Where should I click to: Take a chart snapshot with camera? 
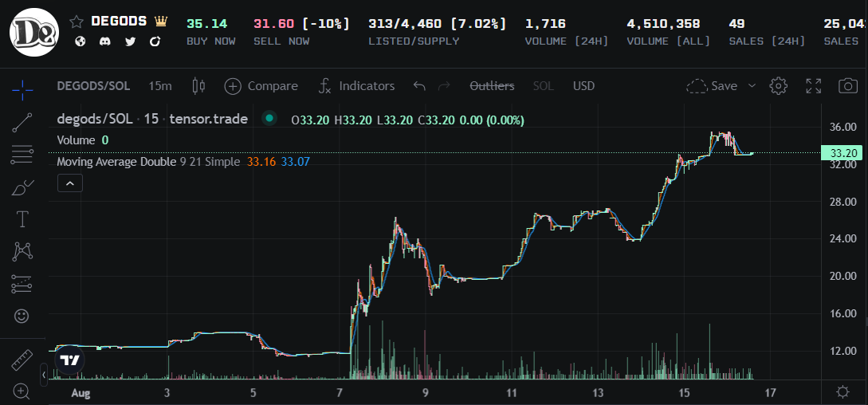point(847,86)
